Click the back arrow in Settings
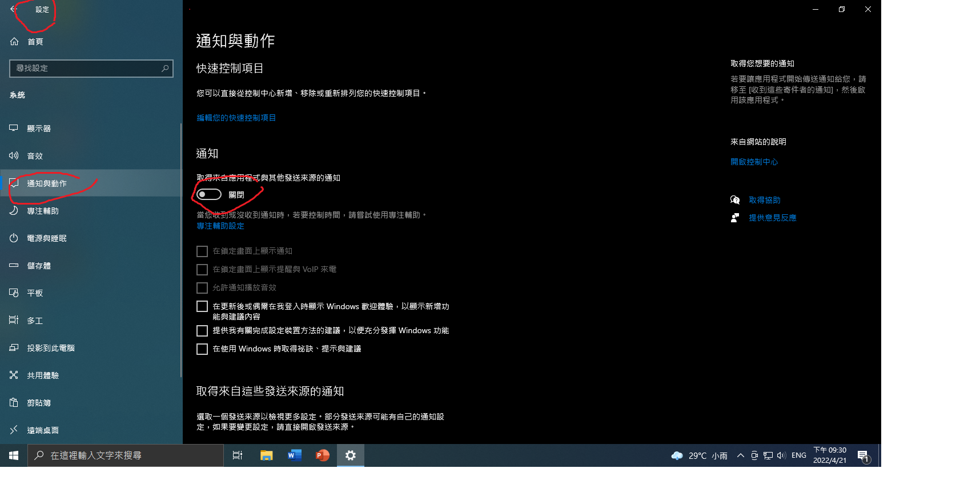The width and height of the screenshot is (980, 480). (x=14, y=9)
